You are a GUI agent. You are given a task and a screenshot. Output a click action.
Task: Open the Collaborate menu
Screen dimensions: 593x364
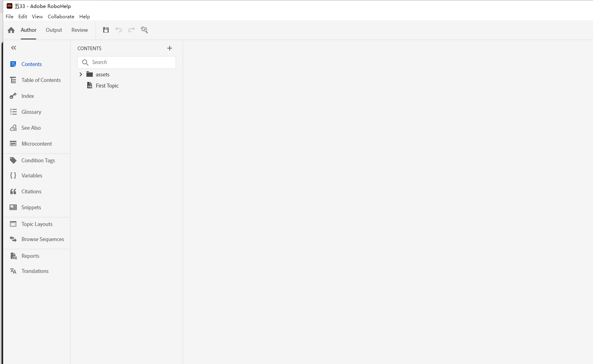61,16
